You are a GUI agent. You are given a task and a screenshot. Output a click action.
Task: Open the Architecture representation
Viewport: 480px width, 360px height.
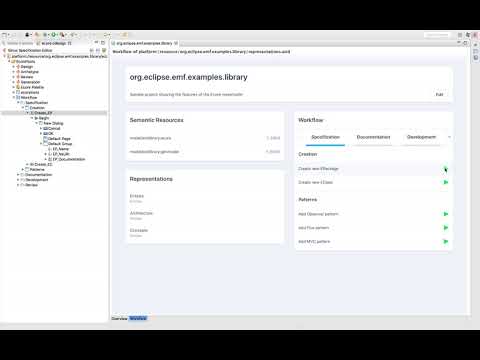point(141,213)
